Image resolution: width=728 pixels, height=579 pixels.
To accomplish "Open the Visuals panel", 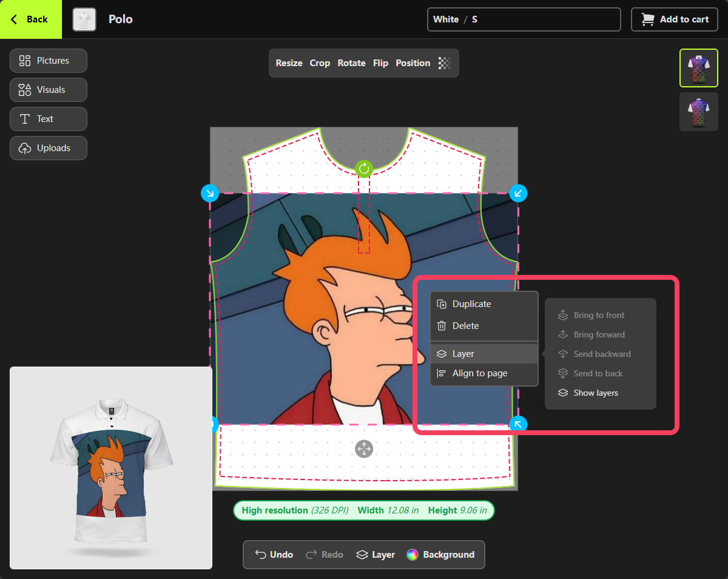I will tap(49, 90).
